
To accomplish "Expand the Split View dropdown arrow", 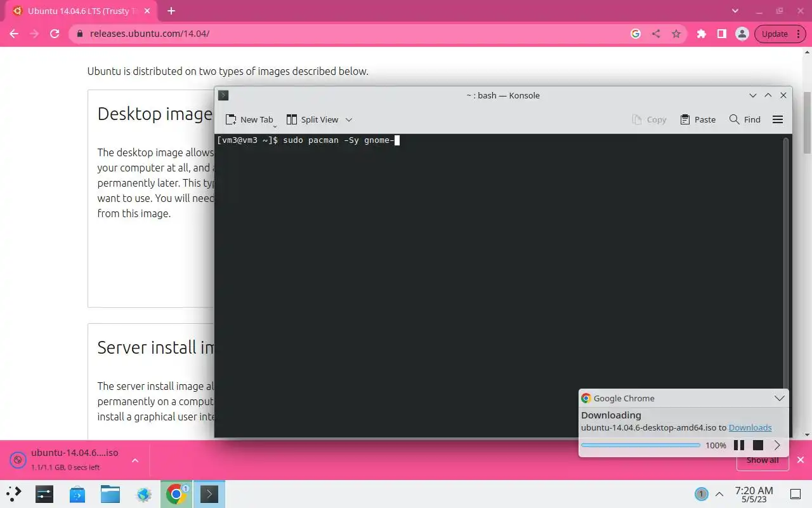I will (348, 119).
